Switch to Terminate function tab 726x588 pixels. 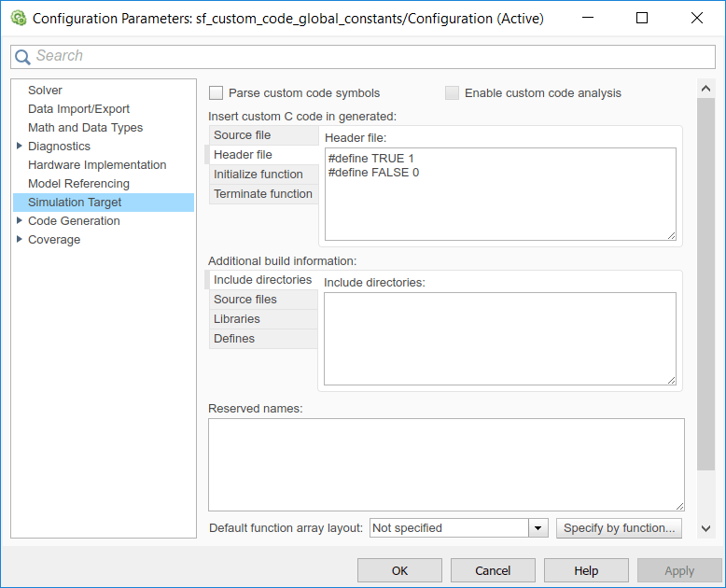click(263, 194)
